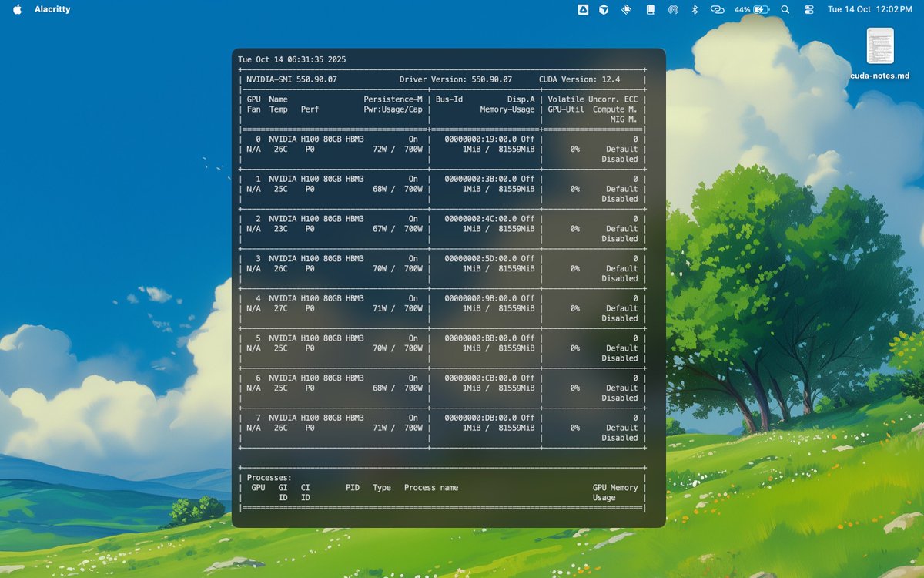This screenshot has height=578, width=924.
Task: Open Spotlight search magnifier
Action: point(785,9)
